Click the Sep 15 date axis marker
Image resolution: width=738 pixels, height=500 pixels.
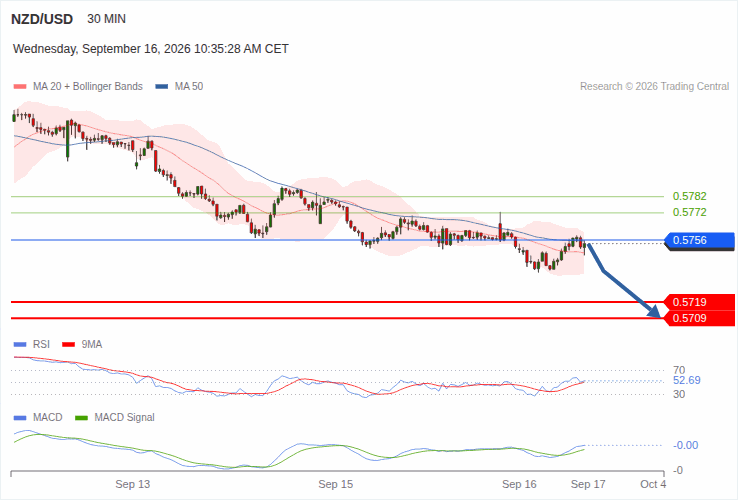tap(336, 484)
